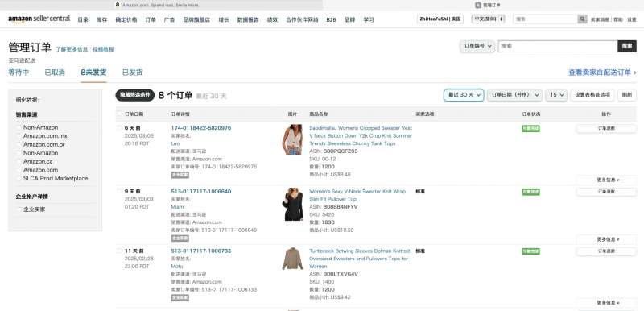Click 订单退款 for order 513-0117117-1006640
This screenshot has height=311, width=644.
pyautogui.click(x=606, y=192)
